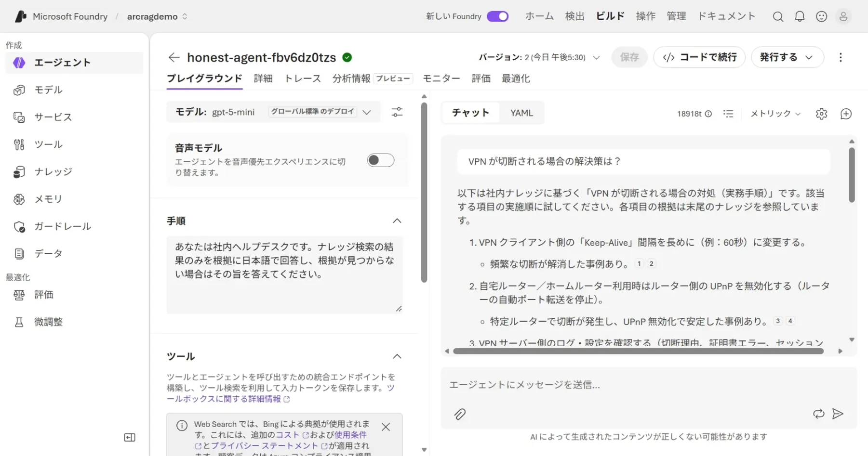Open the user account avatar
The image size is (868, 456).
pyautogui.click(x=843, y=17)
